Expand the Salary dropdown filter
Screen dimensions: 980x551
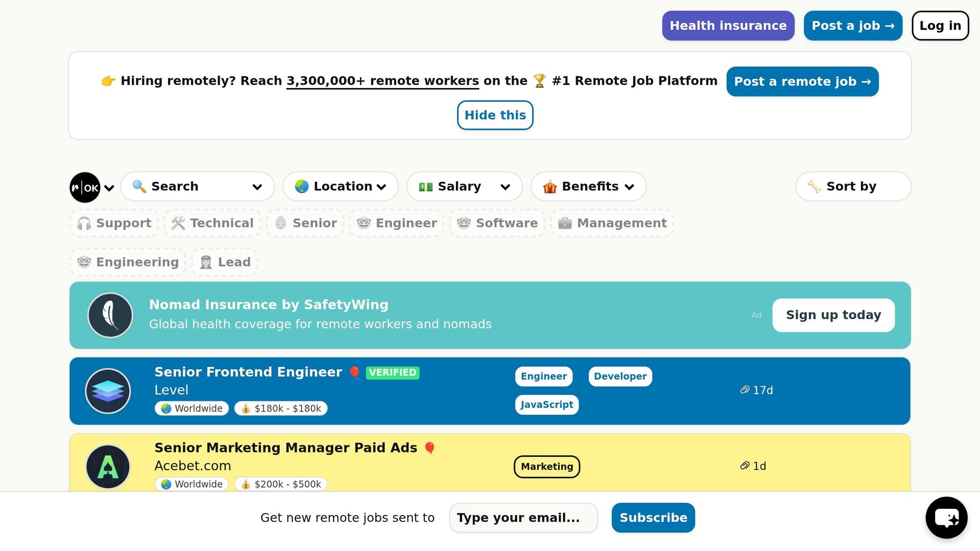[x=464, y=187]
